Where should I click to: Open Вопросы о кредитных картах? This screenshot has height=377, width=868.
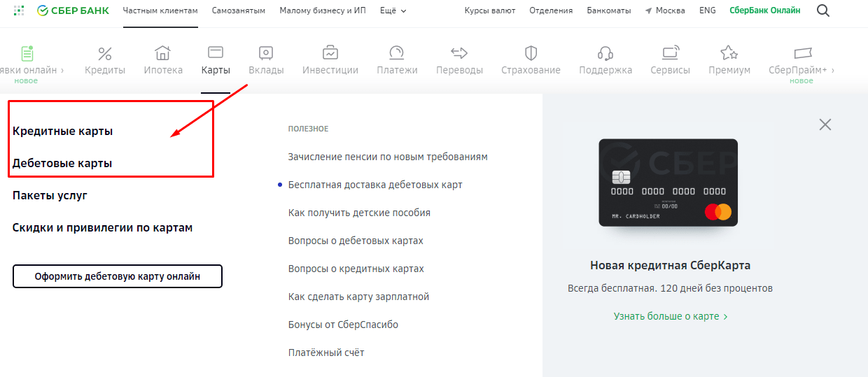356,269
